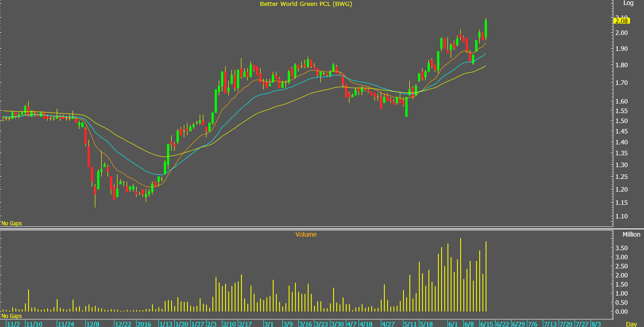
Task: Click the 1.40 price axis value
Action: tap(622, 143)
